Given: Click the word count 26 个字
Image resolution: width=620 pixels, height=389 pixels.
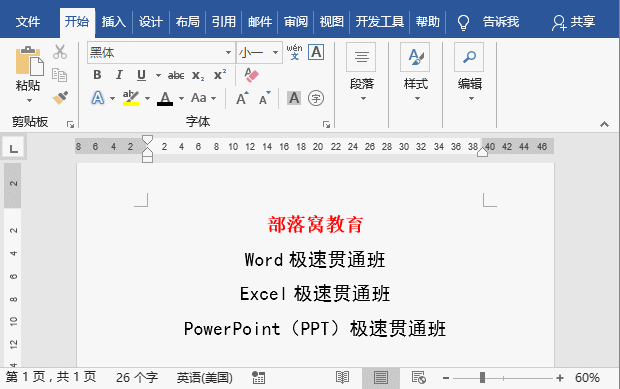Looking at the screenshot, I should pyautogui.click(x=136, y=378).
